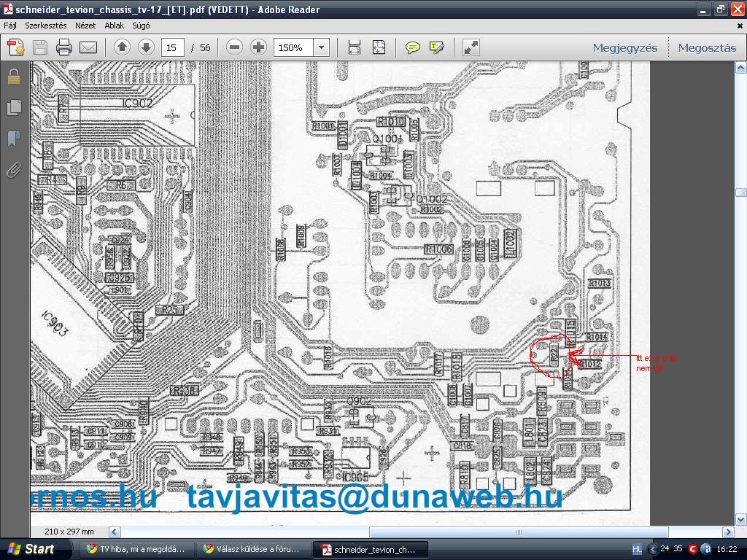This screenshot has width=747, height=560.
Task: Show the Bookmarks side panel
Action: point(14,139)
